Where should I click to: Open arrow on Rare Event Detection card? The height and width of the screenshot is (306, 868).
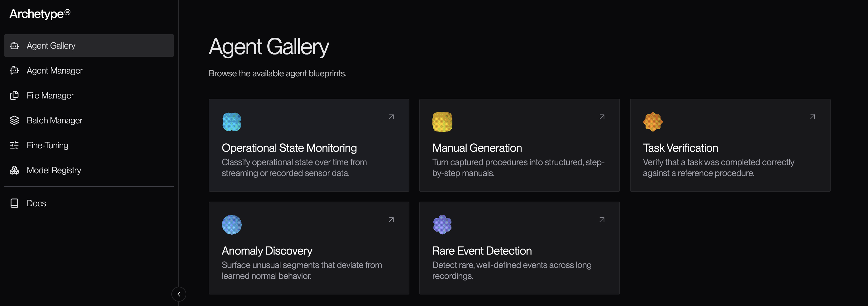click(x=602, y=220)
